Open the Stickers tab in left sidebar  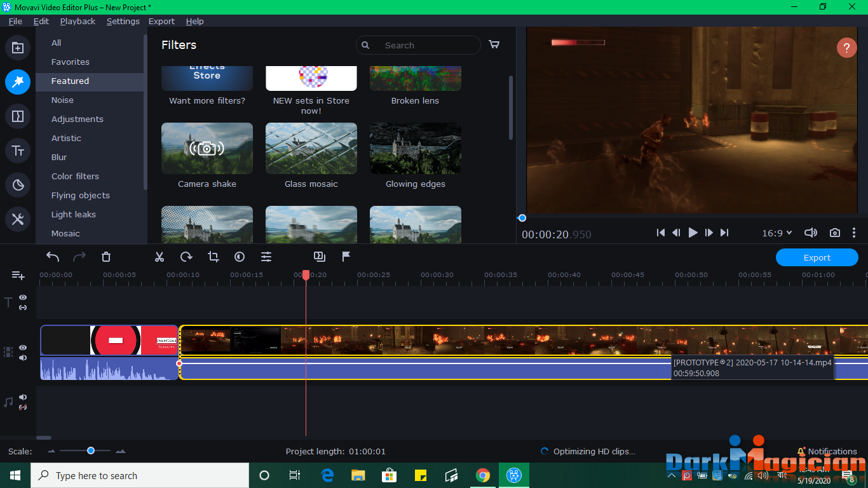click(x=18, y=185)
